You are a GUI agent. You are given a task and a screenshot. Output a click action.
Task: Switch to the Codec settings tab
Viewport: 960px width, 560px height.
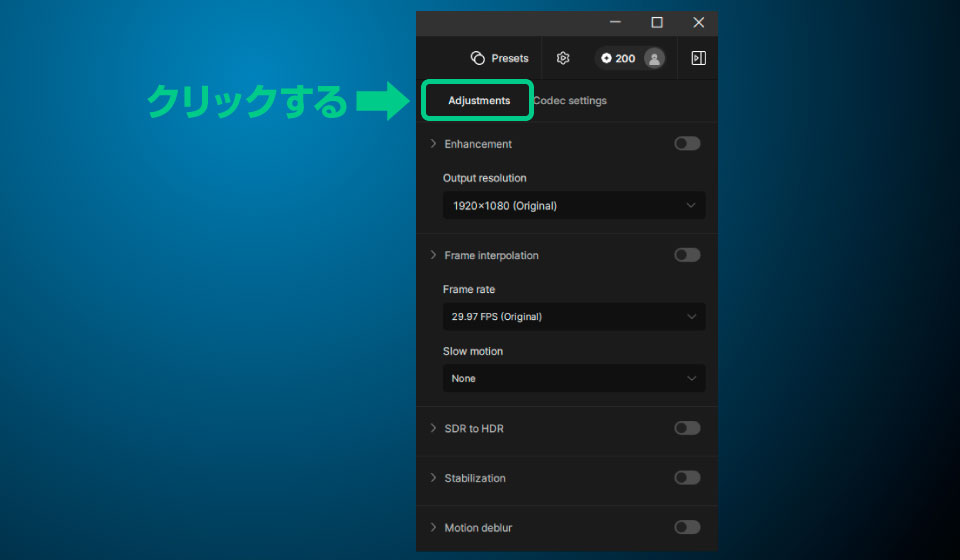(x=570, y=100)
